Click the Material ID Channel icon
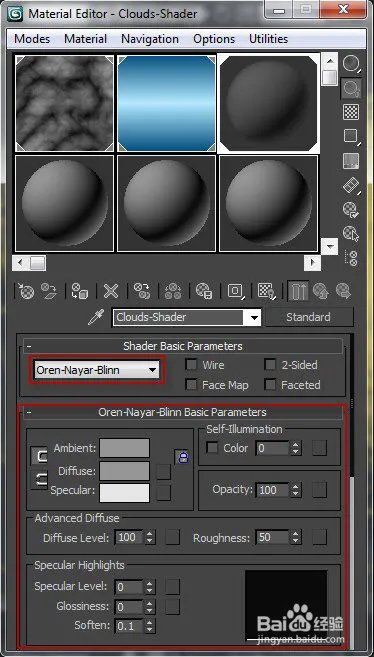Image resolution: width=374 pixels, height=657 pixels. [x=236, y=290]
